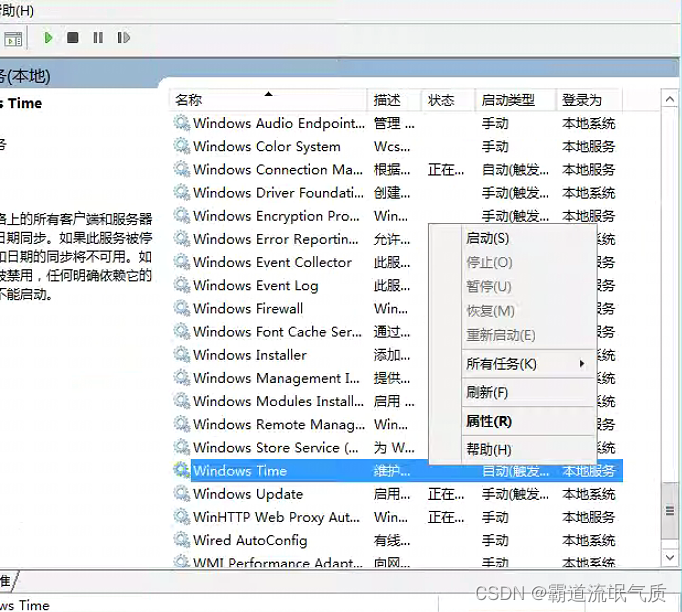Sort by the 名称 column header
Viewport: 682px width, 612px height.
[268, 100]
